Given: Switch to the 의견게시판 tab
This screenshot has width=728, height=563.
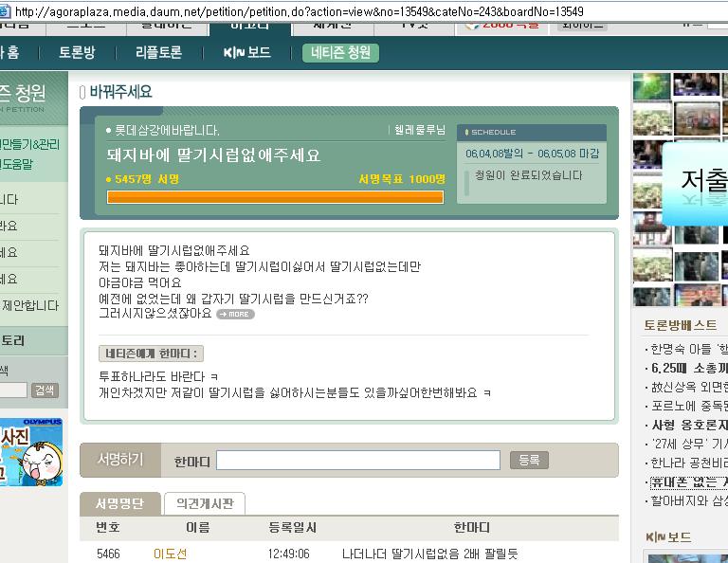Looking at the screenshot, I should coord(205,503).
